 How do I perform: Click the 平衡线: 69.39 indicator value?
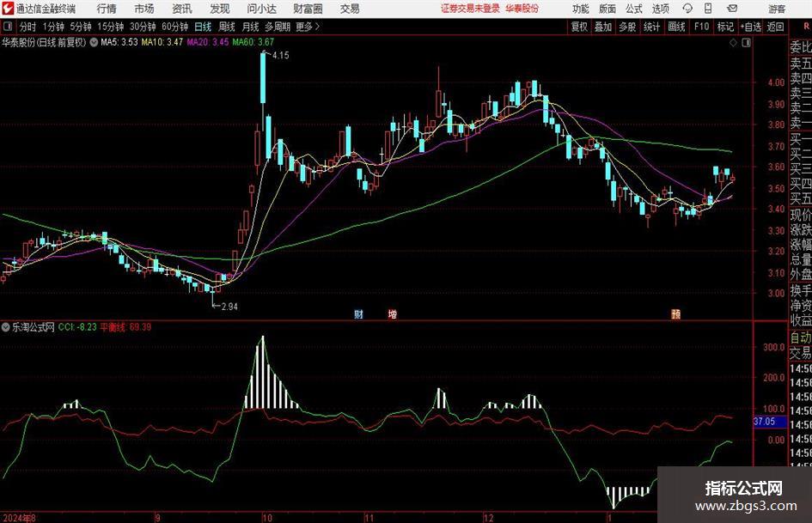tap(125, 327)
